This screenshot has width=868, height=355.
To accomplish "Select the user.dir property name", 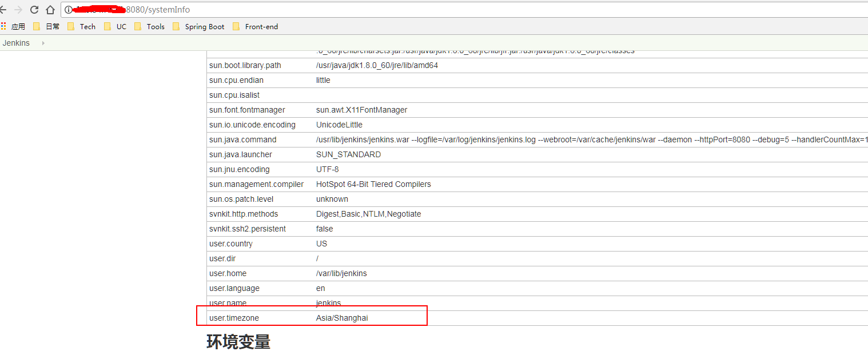I will click(x=222, y=258).
